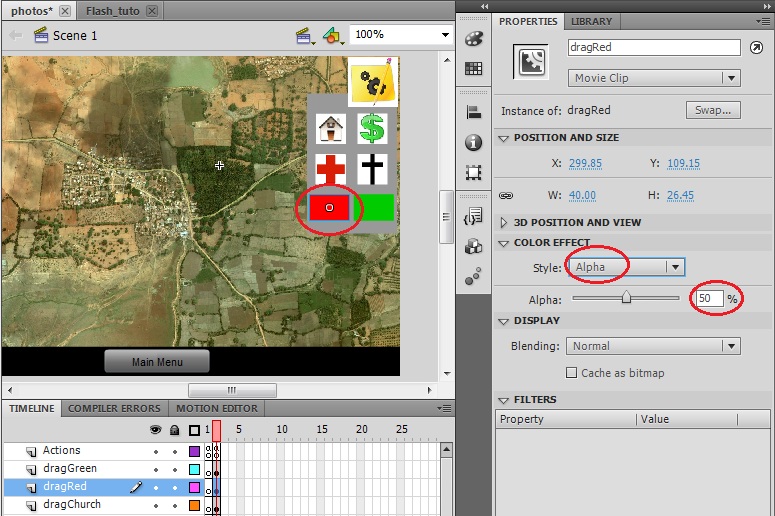Select the green rectangle on stage
Image resolution: width=775 pixels, height=516 pixels.
tap(374, 208)
